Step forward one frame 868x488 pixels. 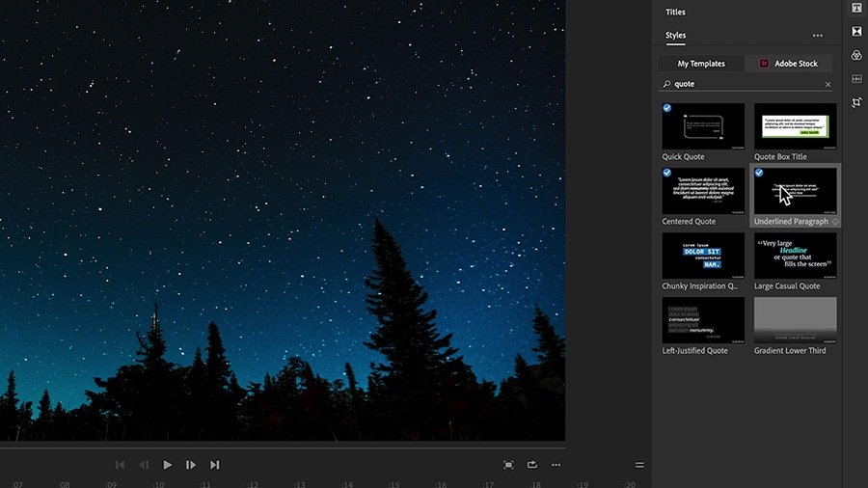click(190, 465)
